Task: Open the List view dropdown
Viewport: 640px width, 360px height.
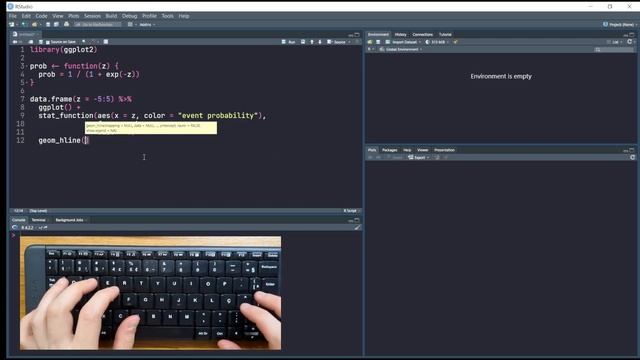Action: (615, 42)
